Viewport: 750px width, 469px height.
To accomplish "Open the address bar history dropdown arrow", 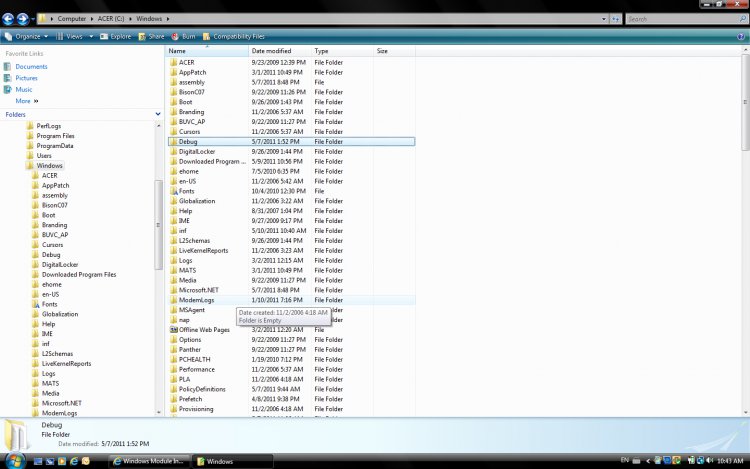I will tap(604, 19).
